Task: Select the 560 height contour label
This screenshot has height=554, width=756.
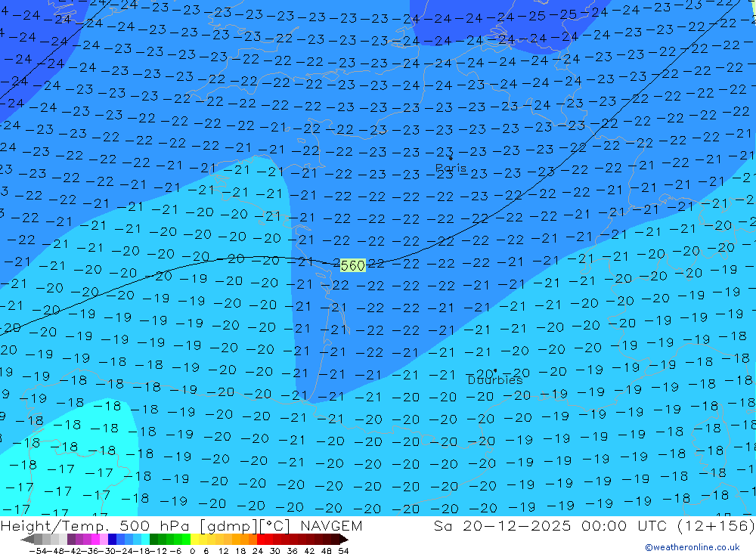Action: click(352, 265)
